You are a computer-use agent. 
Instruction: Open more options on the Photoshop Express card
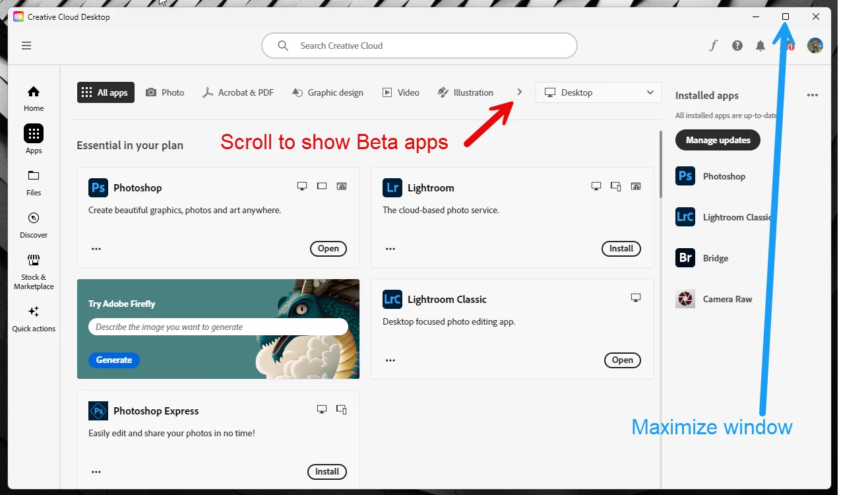tap(96, 472)
